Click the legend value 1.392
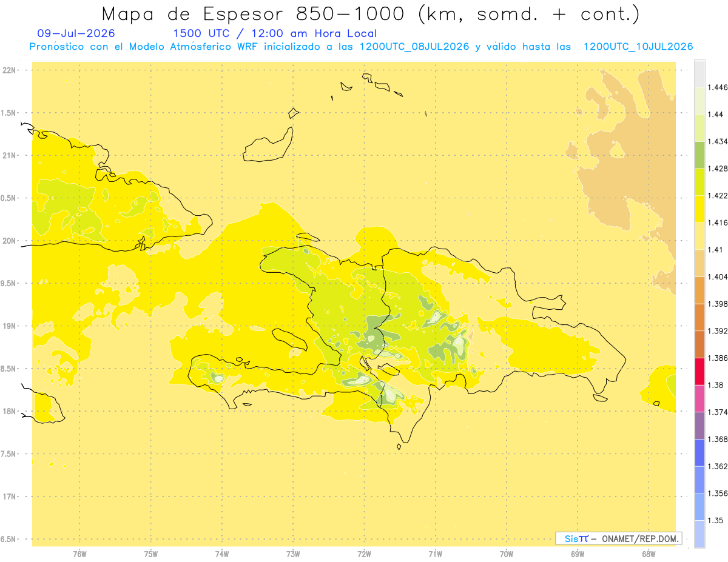 (717, 331)
